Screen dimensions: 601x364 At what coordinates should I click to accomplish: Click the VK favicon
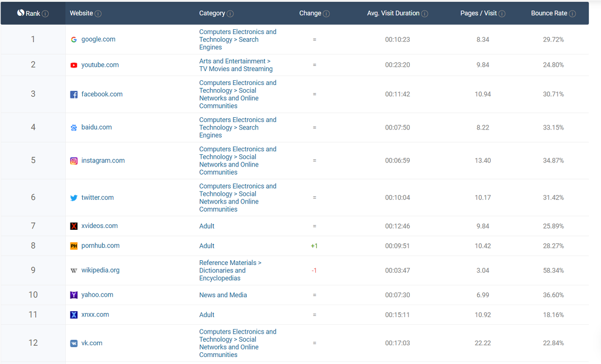pos(74,343)
